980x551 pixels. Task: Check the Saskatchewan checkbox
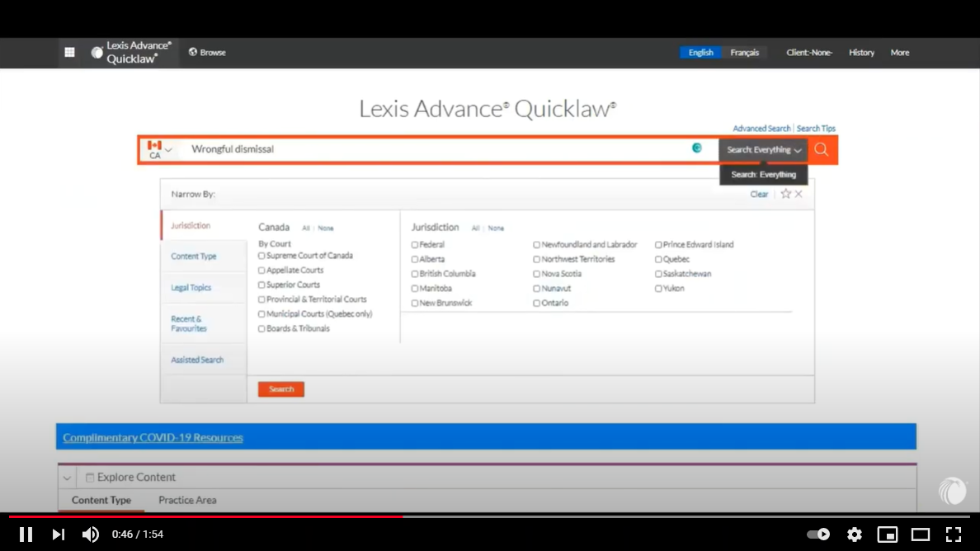(x=658, y=274)
